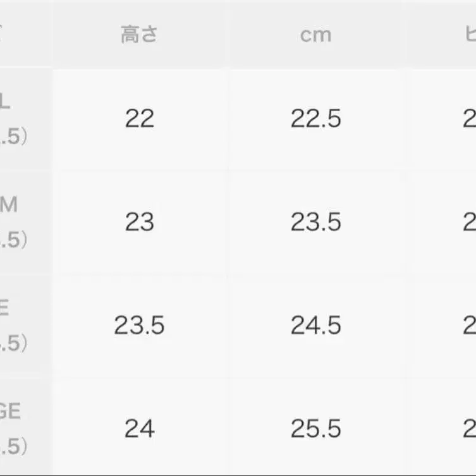Click the cut-off rightmost cell in the 23 row

point(469,222)
